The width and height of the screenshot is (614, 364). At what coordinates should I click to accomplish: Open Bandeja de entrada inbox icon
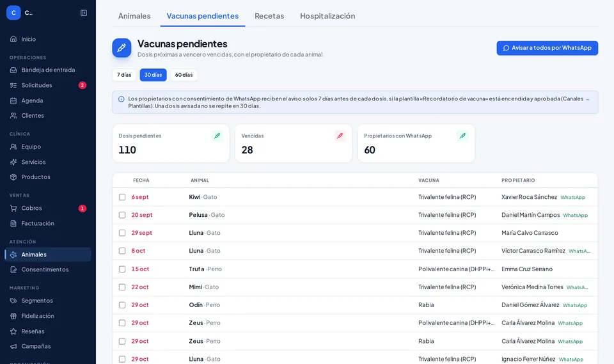click(x=13, y=70)
